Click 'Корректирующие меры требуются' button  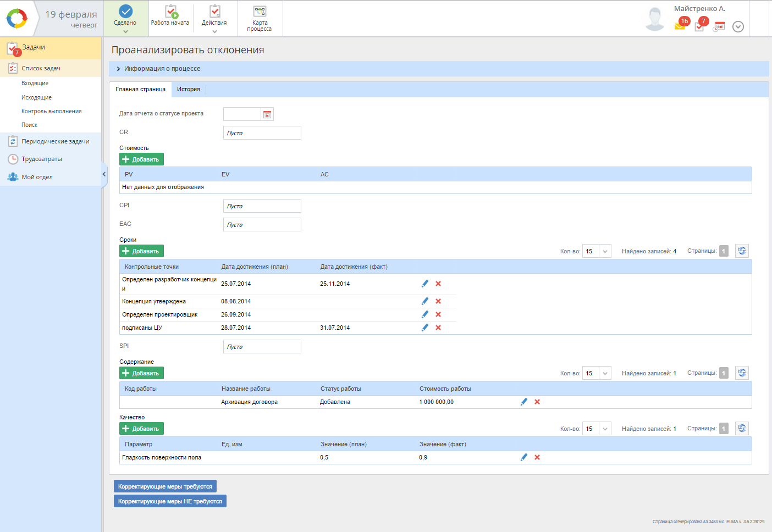click(165, 486)
